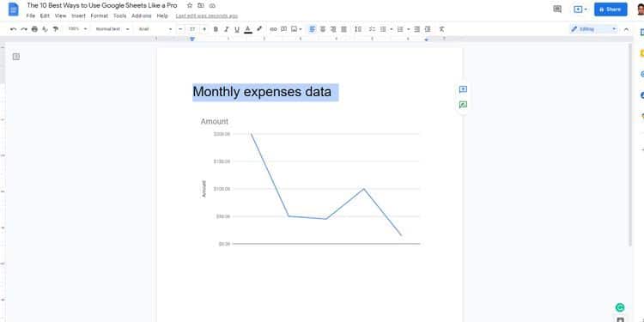
Task: Click the undo arrow icon
Action: point(13,29)
